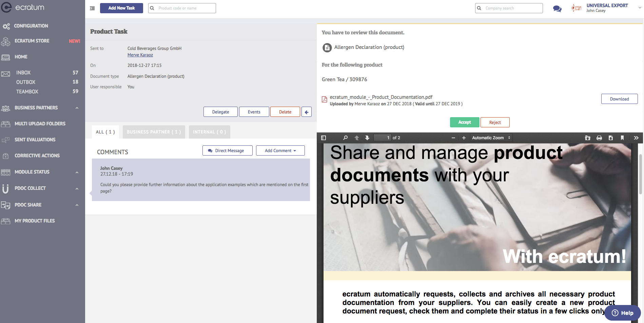644x323 pixels.
Task: Click the Delete button
Action: pos(285,112)
